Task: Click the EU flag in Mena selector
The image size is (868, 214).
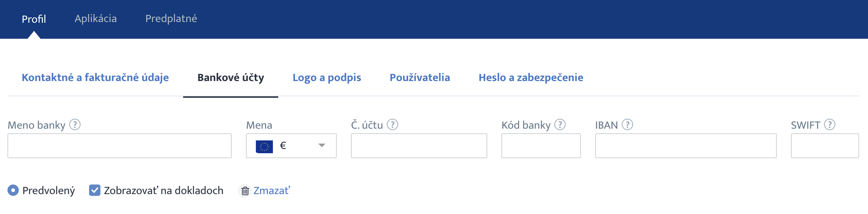Action: [x=264, y=146]
